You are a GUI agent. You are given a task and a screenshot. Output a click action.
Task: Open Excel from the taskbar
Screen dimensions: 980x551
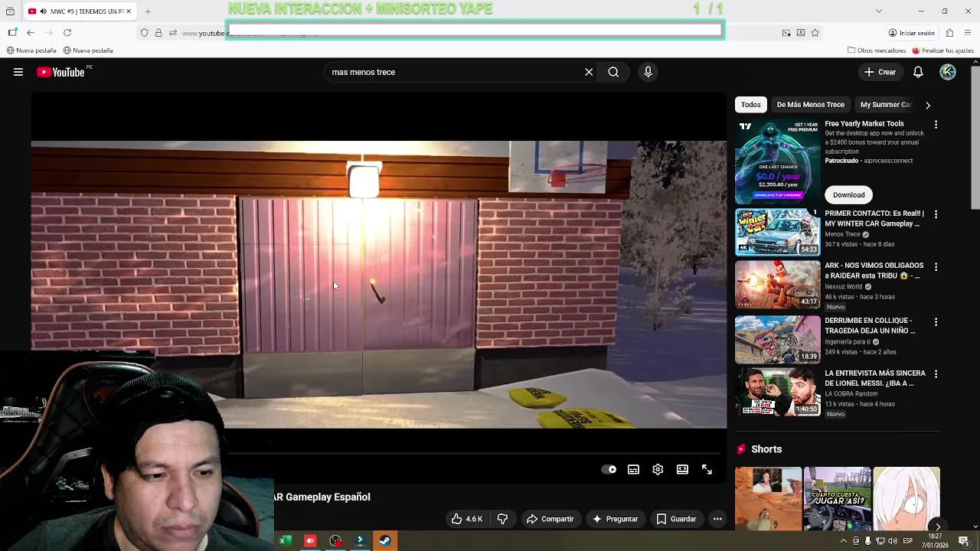tap(285, 541)
